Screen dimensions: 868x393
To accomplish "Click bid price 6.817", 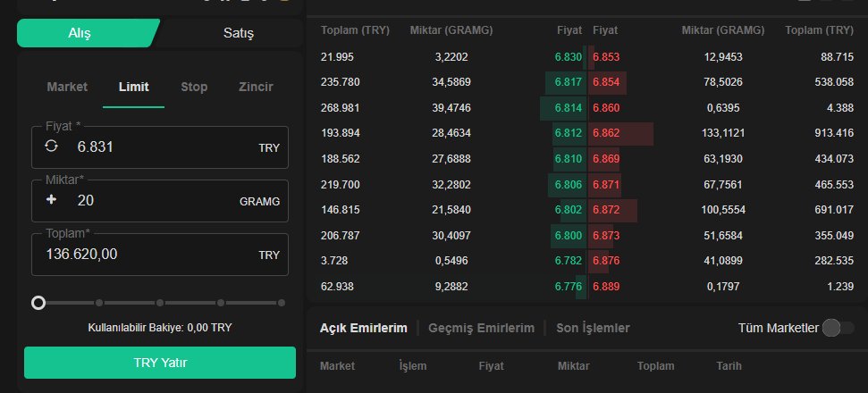I will (568, 82).
